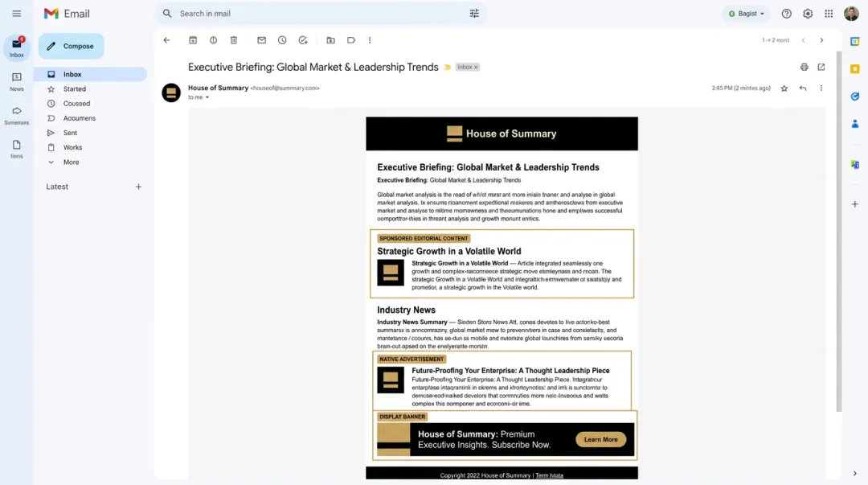Viewport: 868px width, 485px height.
Task: Click the Strategic Growth article thumbnail
Action: coord(391,272)
